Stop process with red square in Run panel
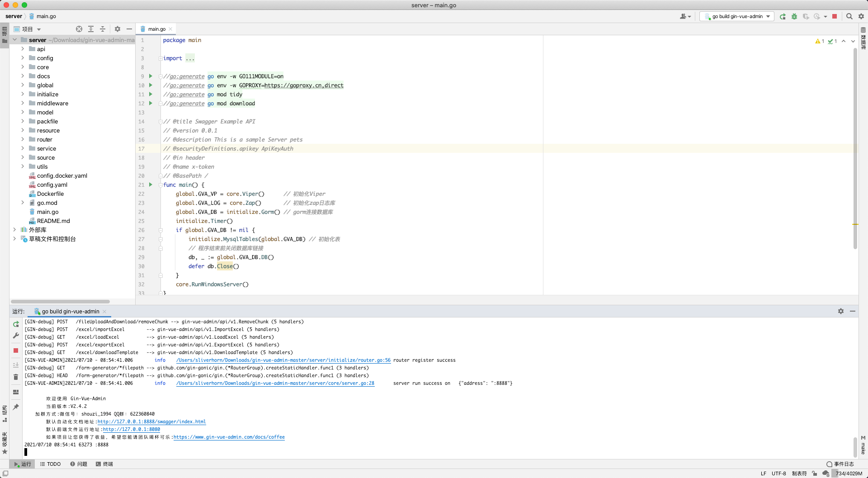 (x=16, y=350)
